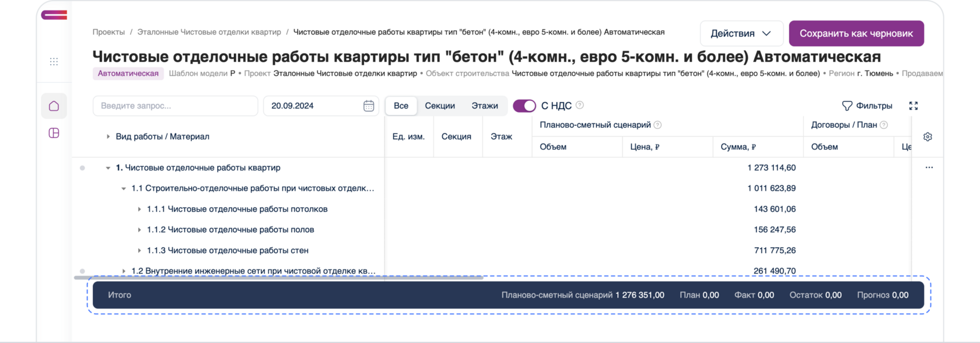
Task: Show help tooltip next to С НДС
Action: point(579,105)
